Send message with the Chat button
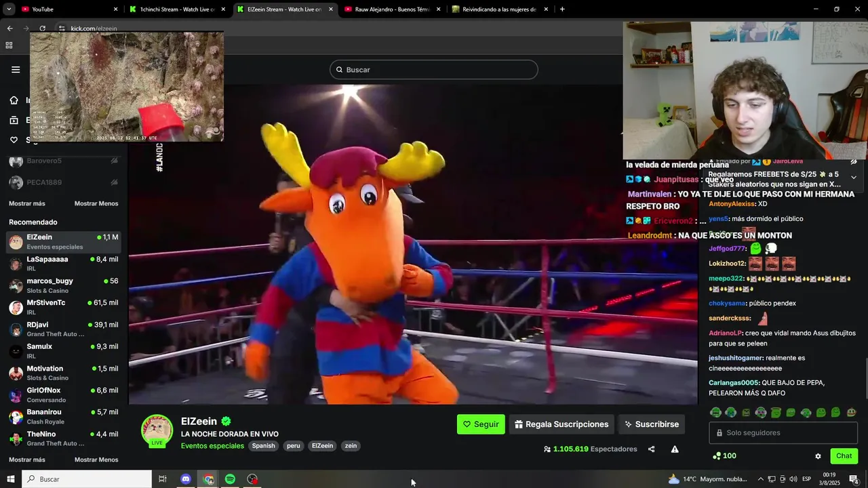 point(844,456)
